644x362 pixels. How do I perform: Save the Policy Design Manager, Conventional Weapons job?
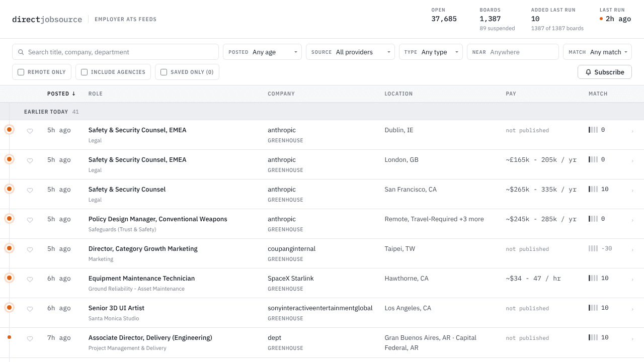tap(30, 220)
